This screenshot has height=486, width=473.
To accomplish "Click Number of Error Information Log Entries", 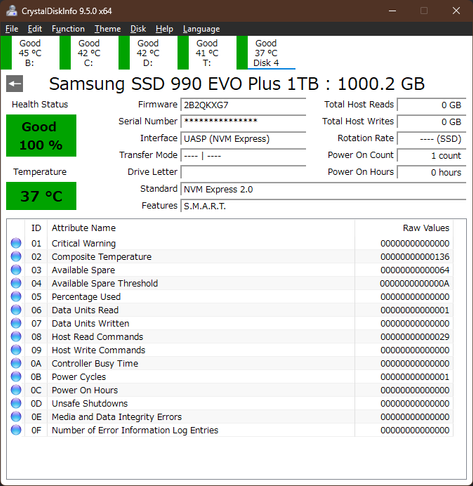I will 135,430.
